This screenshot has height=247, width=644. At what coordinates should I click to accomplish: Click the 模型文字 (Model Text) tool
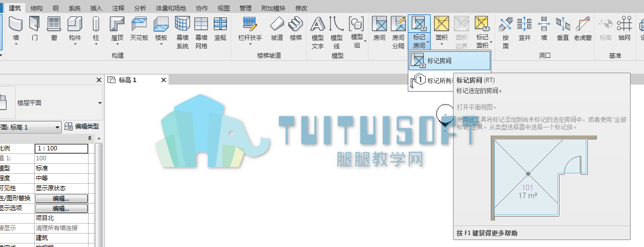(317, 32)
